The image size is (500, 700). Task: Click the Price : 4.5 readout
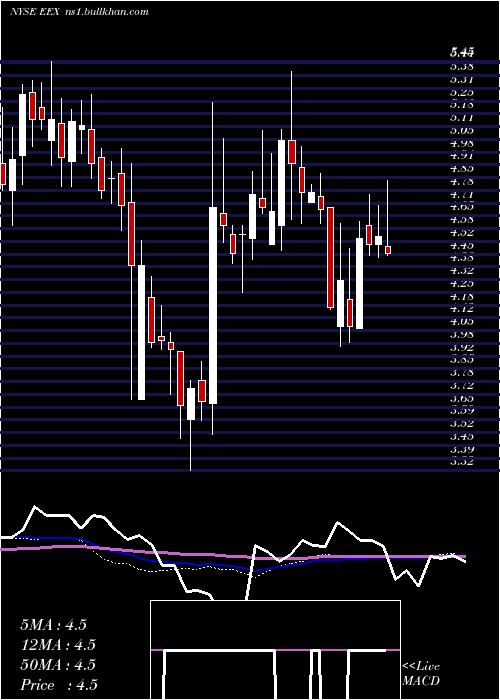coord(59,685)
